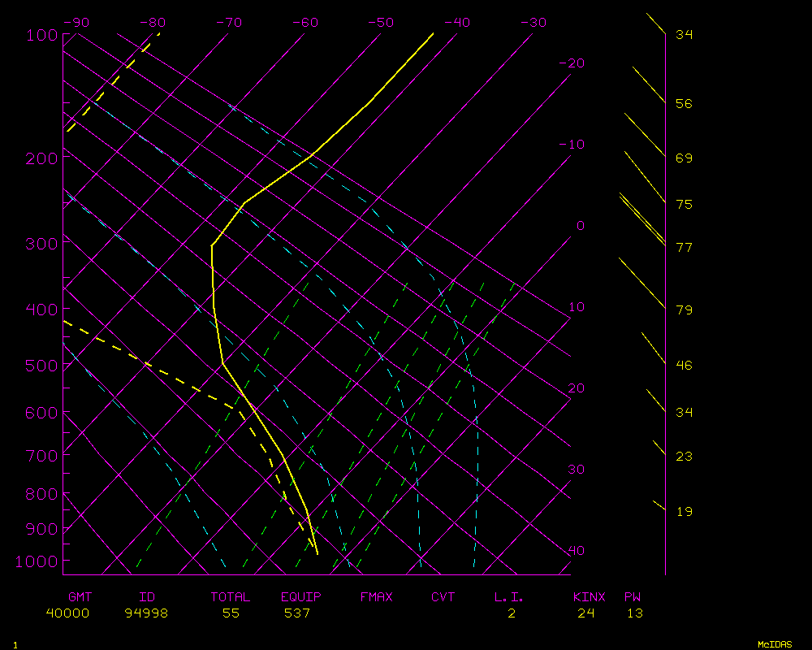Select the wind barb beside speed 46
Viewport: 812px width, 650px height.
pyautogui.click(x=654, y=348)
